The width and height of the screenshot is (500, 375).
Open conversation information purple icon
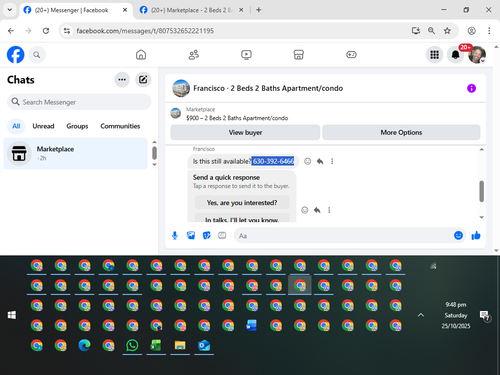(x=471, y=88)
